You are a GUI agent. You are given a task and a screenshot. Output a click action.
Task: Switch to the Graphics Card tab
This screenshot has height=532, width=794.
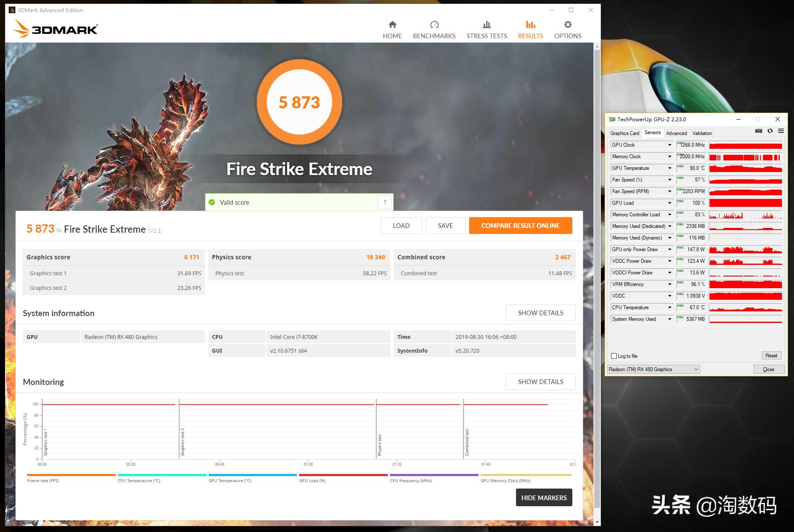624,133
